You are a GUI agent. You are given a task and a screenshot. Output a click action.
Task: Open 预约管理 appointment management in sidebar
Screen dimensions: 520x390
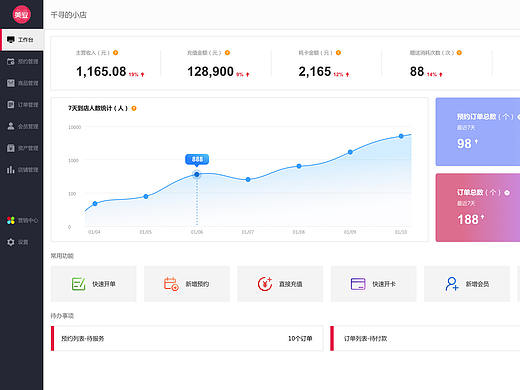coord(22,61)
